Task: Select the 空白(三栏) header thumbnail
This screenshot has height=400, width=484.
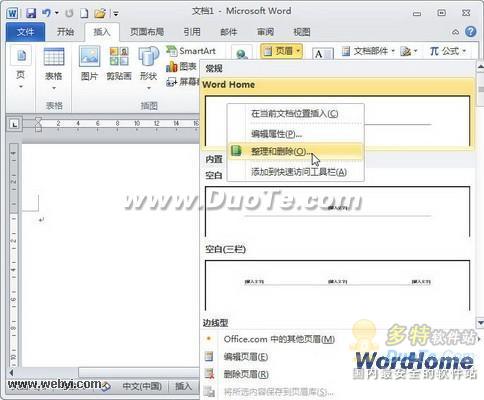Action: click(x=337, y=285)
